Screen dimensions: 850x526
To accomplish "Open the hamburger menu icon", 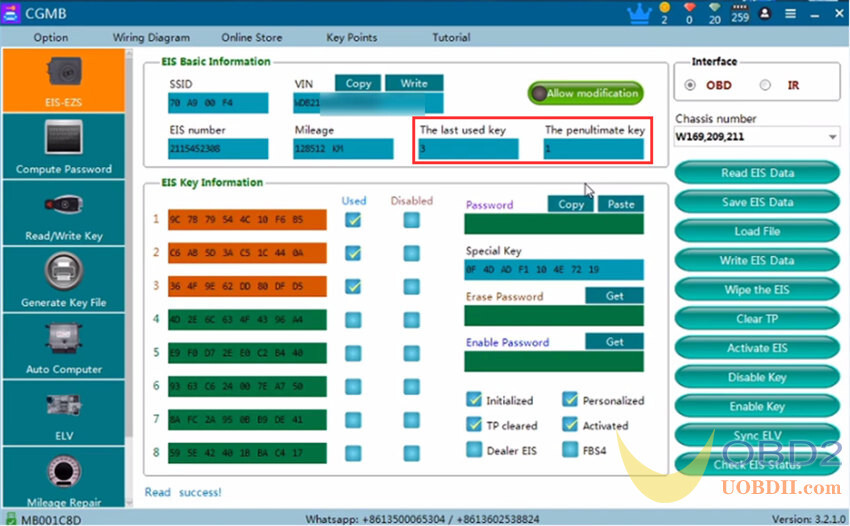I will [790, 14].
